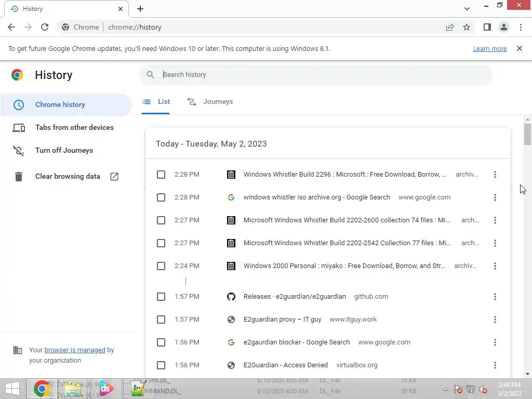The image size is (532, 399).
Task: Open the Windows Start button
Action: point(12,389)
